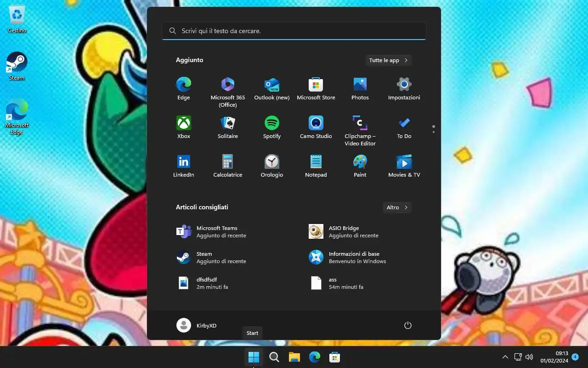588x368 pixels.
Task: Open the network status tray icon
Action: tap(518, 357)
